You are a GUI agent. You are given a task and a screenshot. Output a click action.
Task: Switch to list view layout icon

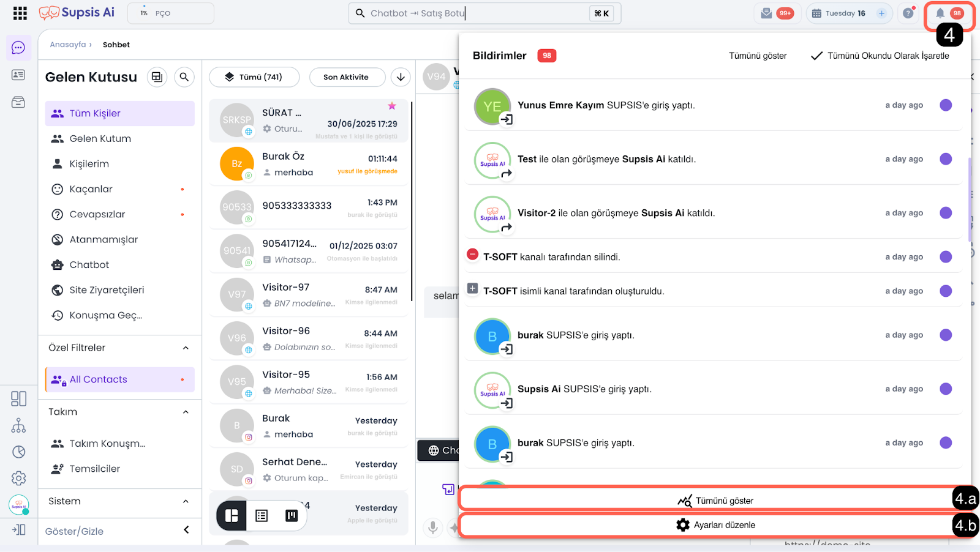[x=262, y=516]
